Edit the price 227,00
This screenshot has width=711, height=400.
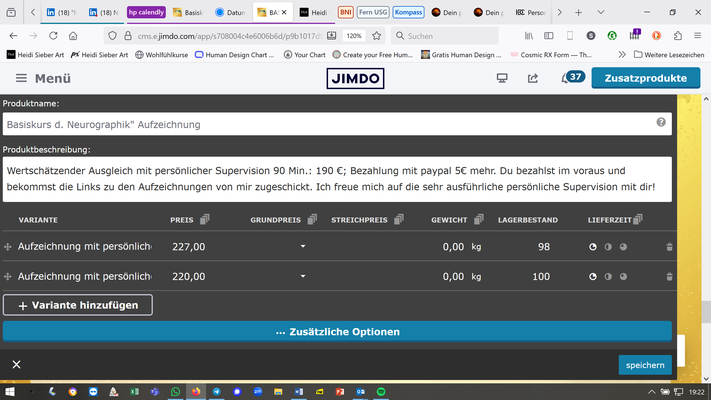pos(189,247)
